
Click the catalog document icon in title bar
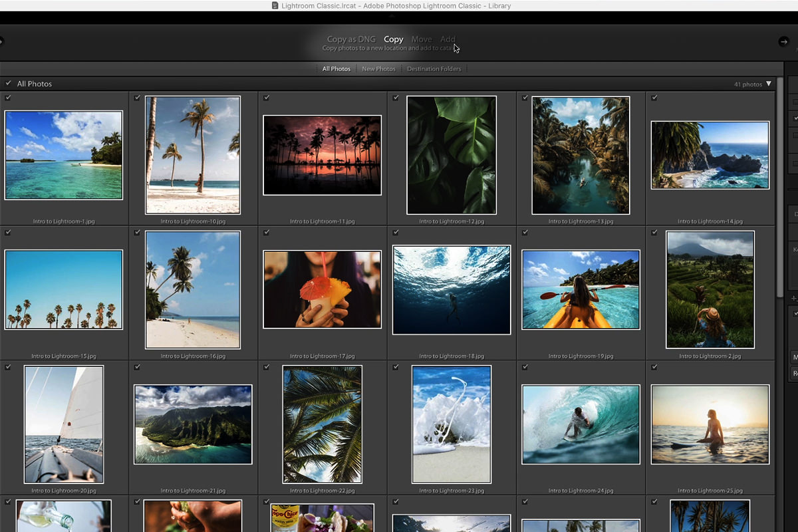(x=275, y=5)
